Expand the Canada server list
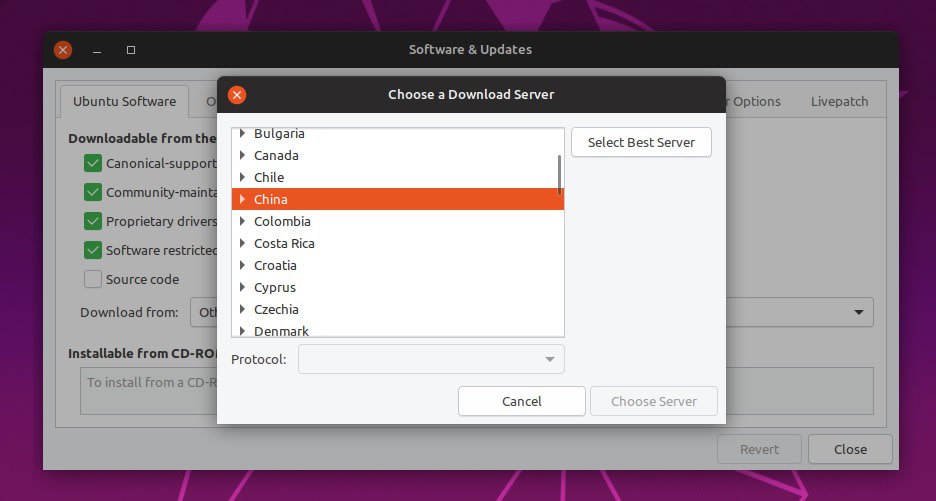Viewport: 936px width, 501px height. coord(242,155)
